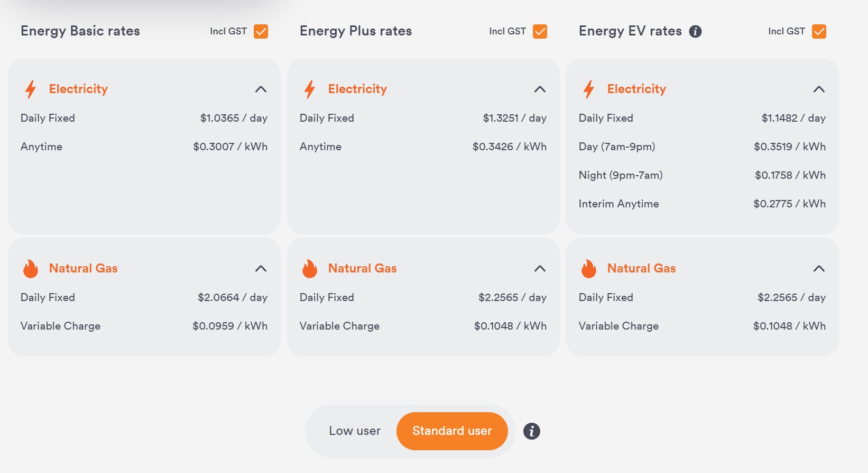868x473 pixels.
Task: Click the Energy Basic Natural Gas flame icon
Action: [x=31, y=269]
